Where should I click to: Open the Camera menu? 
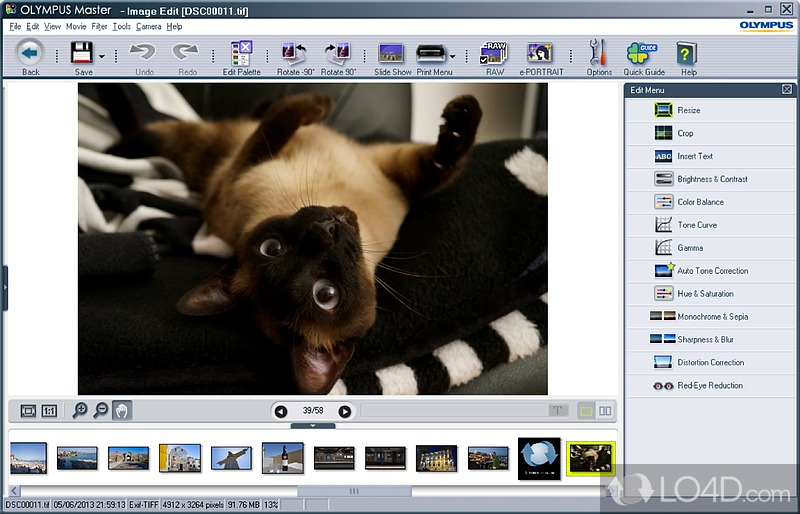click(x=148, y=26)
